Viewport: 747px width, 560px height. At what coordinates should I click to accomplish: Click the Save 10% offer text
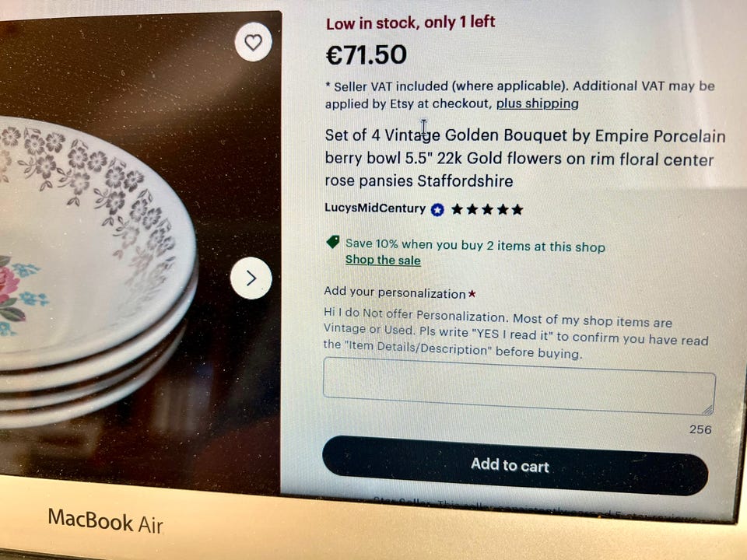[475, 245]
